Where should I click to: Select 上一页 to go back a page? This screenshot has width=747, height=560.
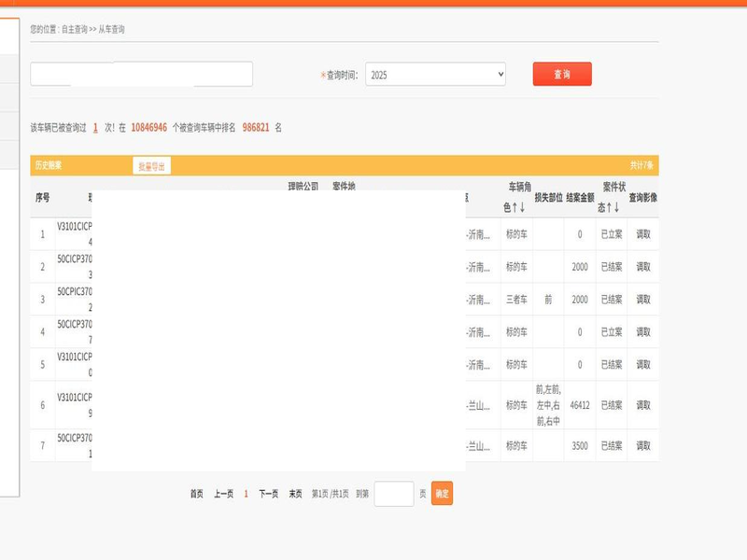pyautogui.click(x=223, y=494)
